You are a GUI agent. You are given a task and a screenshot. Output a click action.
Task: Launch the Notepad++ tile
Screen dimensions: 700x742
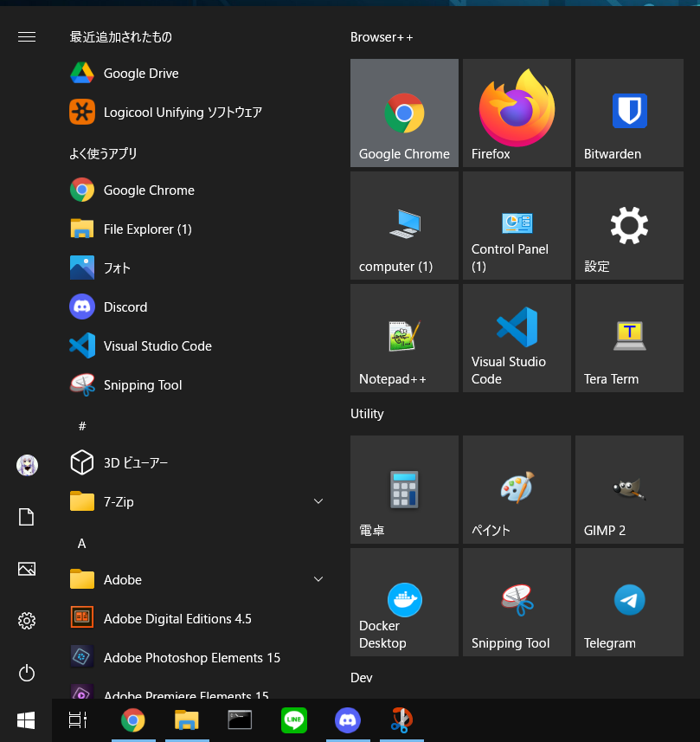(404, 338)
